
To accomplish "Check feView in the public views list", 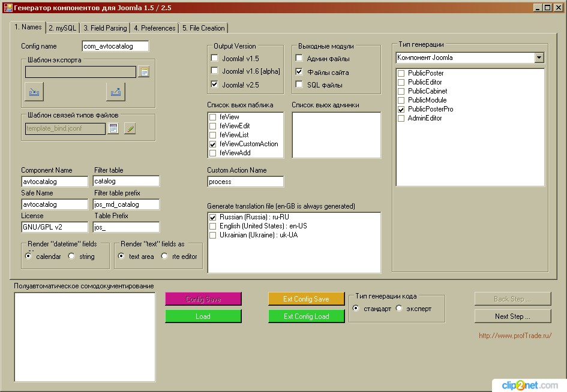I will (212, 117).
